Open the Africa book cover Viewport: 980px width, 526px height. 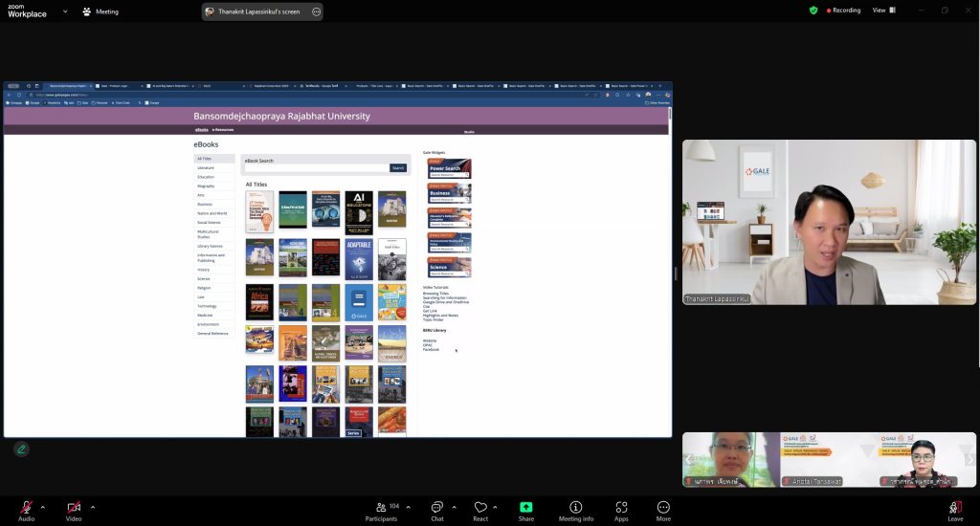(259, 302)
